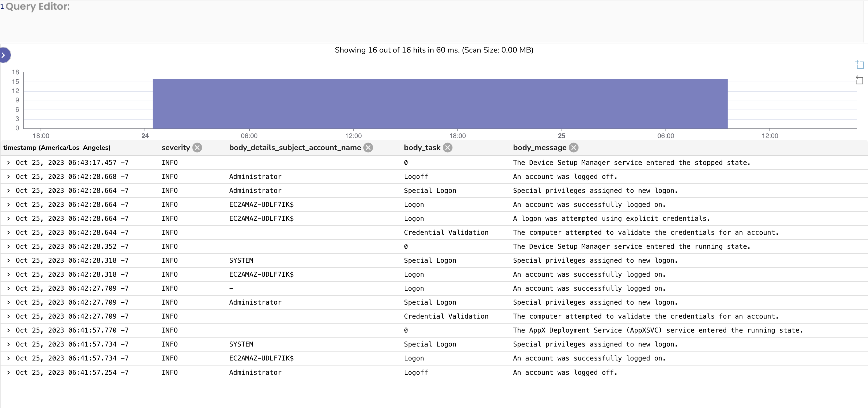Expand the 06:42:28.668 Logoff row
The height and width of the screenshot is (408, 868).
(x=8, y=177)
